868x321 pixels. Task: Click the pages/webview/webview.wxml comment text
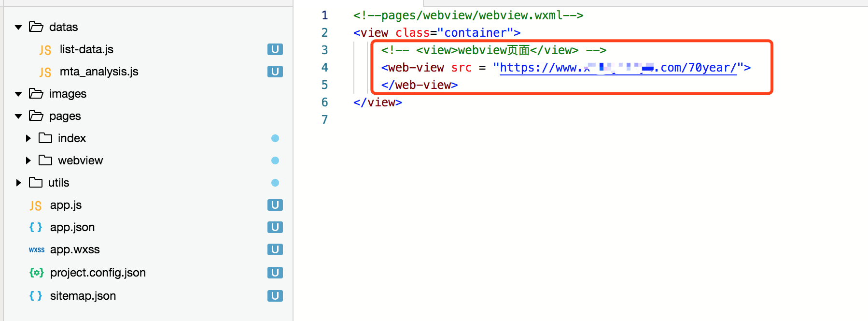pyautogui.click(x=468, y=15)
